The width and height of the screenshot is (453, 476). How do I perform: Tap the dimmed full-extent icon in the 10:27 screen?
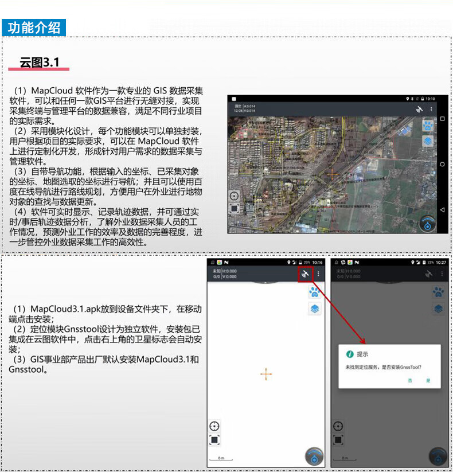(x=338, y=440)
